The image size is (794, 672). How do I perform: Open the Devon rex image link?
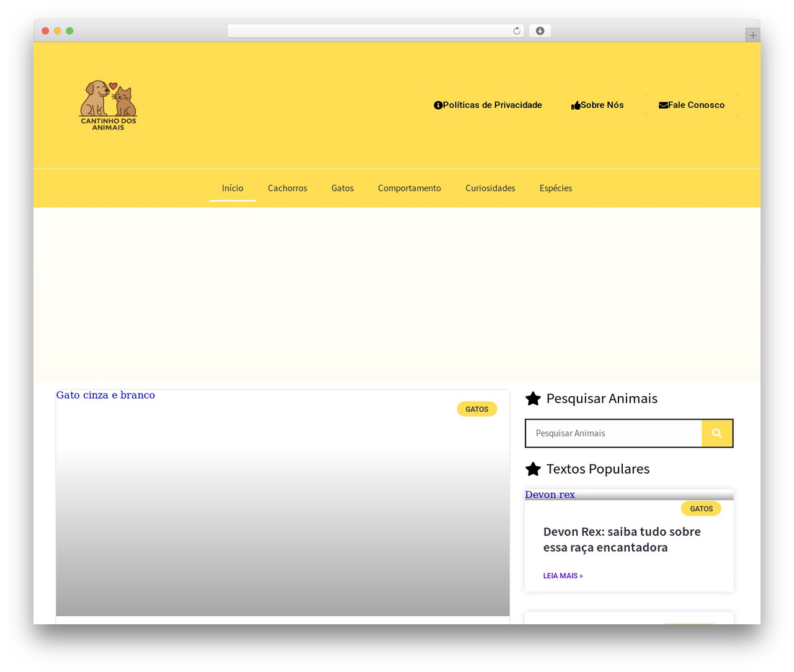coord(550,495)
